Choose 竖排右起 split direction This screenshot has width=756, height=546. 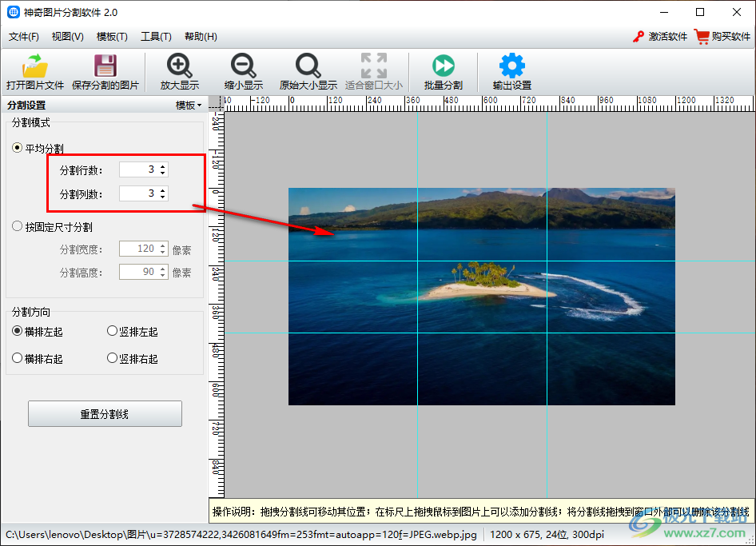pos(112,358)
